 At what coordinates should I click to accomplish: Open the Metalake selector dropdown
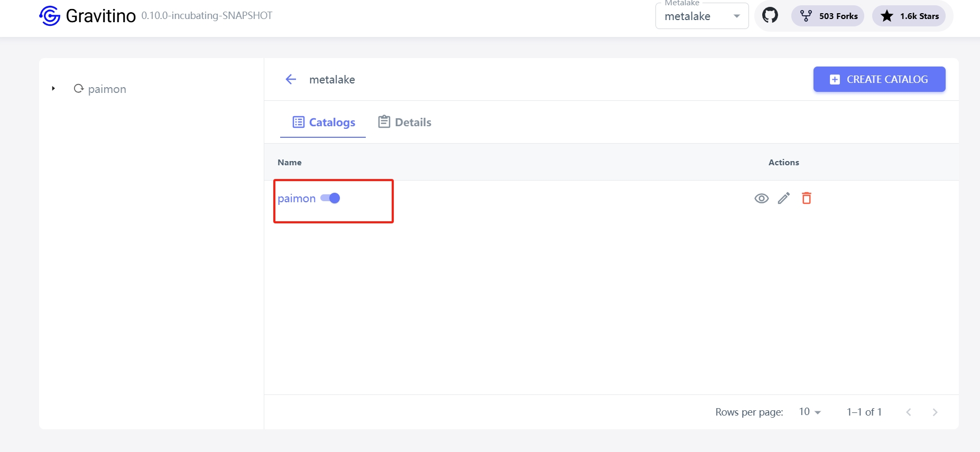click(x=702, y=16)
